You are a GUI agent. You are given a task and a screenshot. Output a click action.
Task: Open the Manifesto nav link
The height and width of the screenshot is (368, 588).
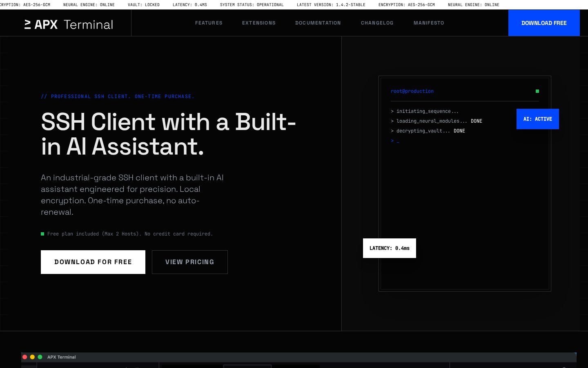(429, 23)
